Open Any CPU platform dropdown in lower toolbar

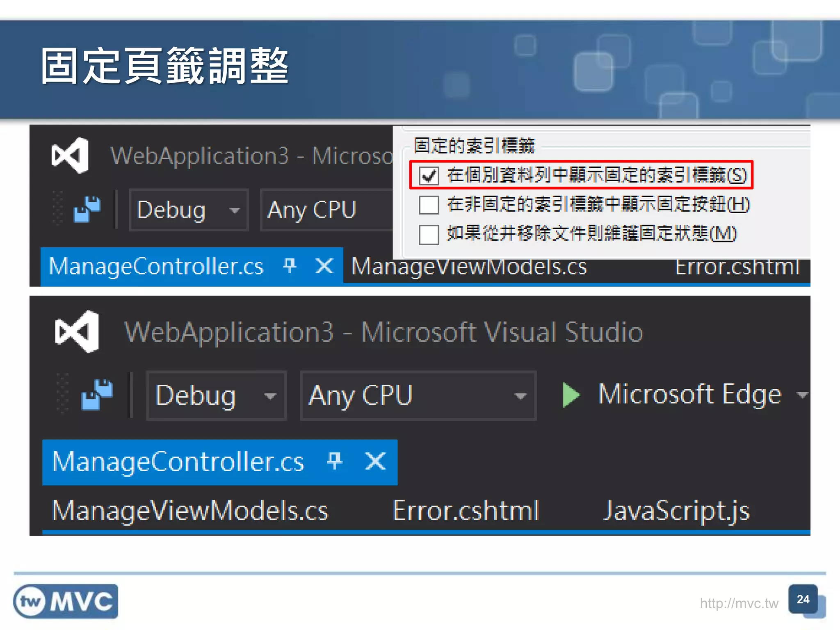(418, 395)
